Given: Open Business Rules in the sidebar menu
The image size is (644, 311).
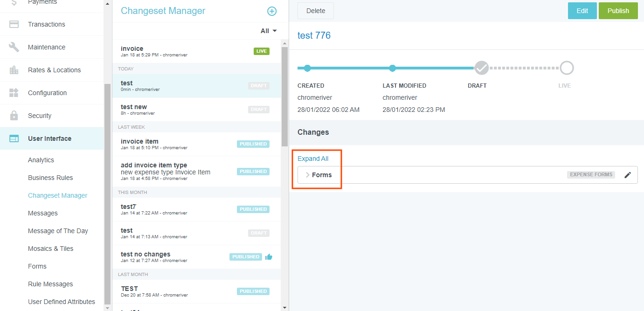Looking at the screenshot, I should tap(50, 178).
